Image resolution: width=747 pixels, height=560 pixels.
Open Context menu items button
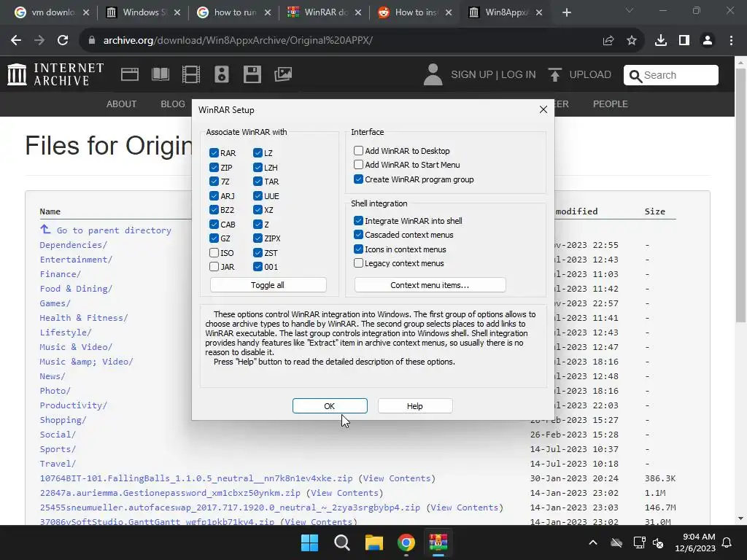430,285
